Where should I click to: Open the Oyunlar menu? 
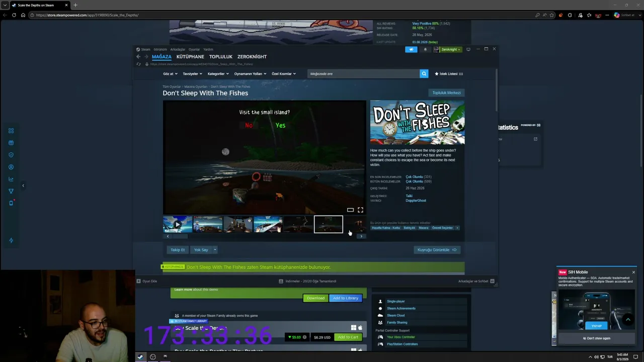click(194, 49)
